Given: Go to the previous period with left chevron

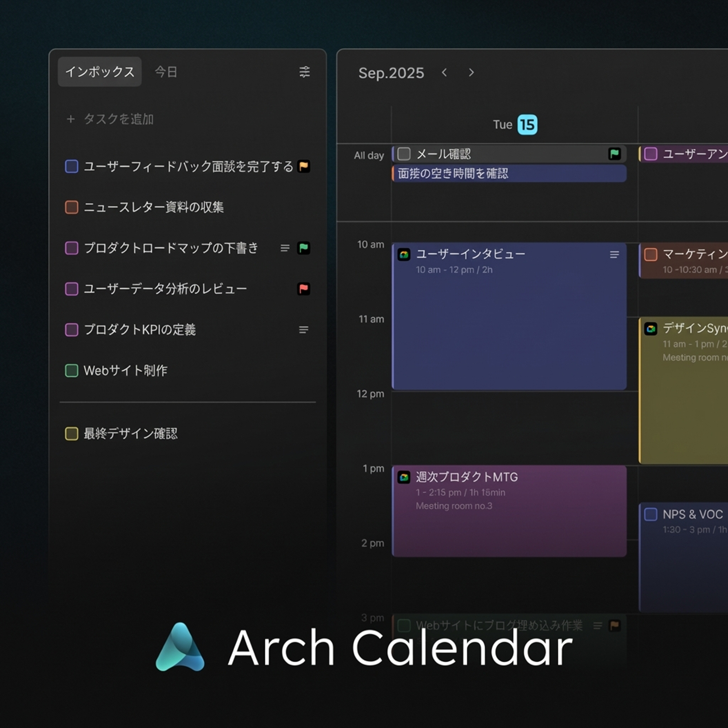Looking at the screenshot, I should (x=444, y=72).
